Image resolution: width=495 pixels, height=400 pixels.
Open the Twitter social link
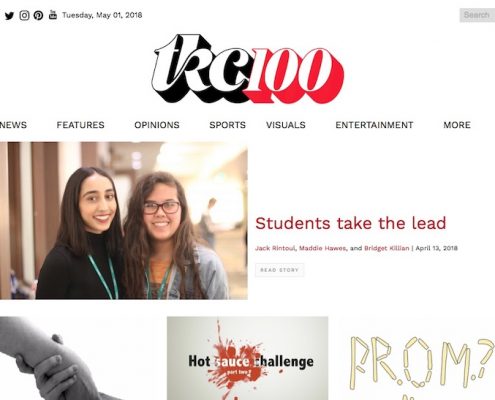pyautogui.click(x=9, y=16)
